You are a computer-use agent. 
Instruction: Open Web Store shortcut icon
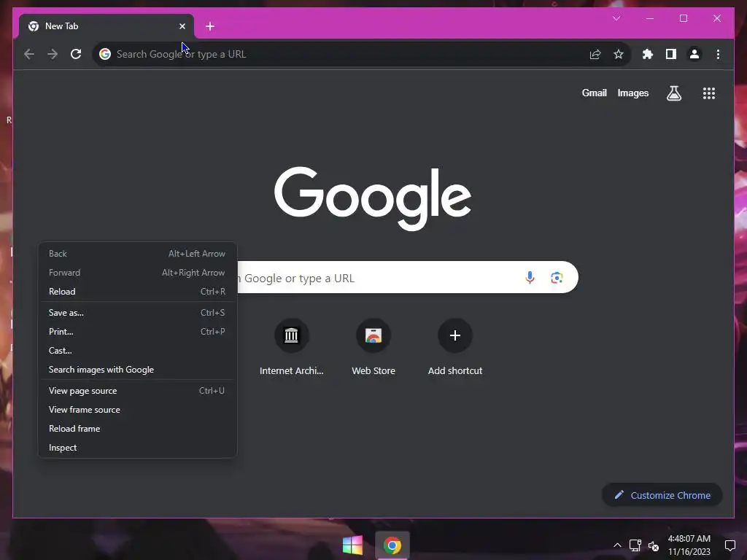pyautogui.click(x=373, y=335)
